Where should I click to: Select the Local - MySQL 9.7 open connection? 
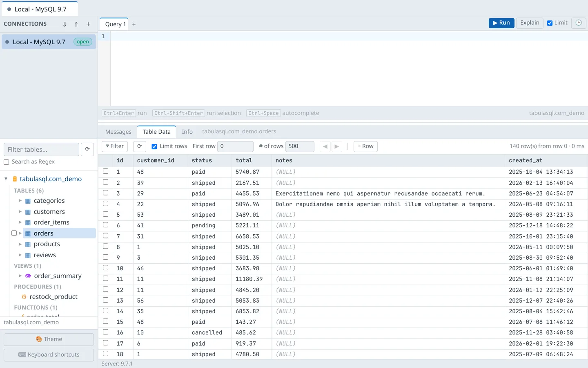[x=49, y=42]
